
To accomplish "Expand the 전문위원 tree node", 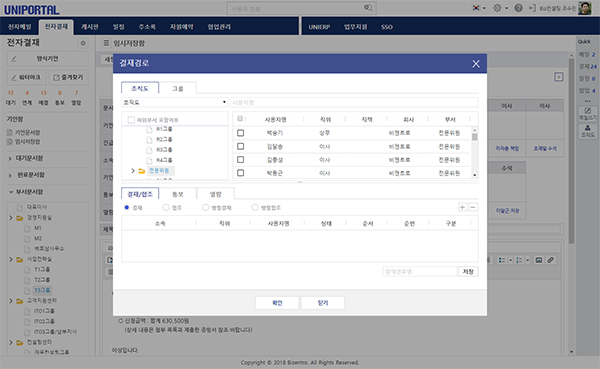I will pyautogui.click(x=133, y=171).
